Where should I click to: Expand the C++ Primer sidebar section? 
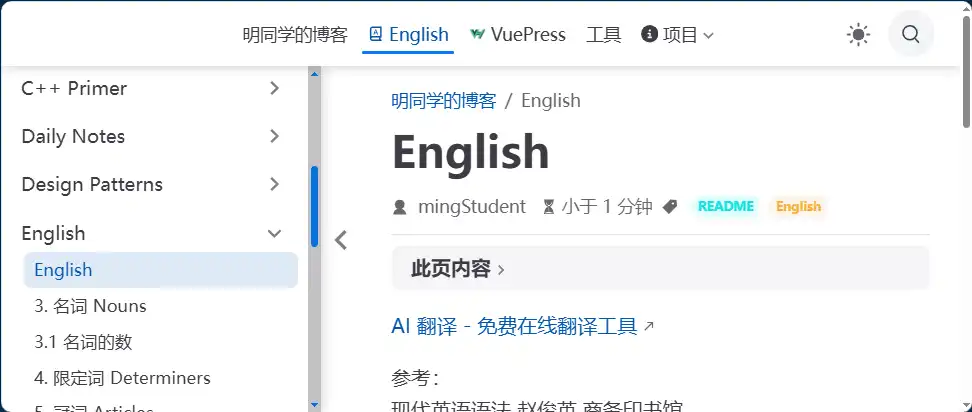click(275, 89)
